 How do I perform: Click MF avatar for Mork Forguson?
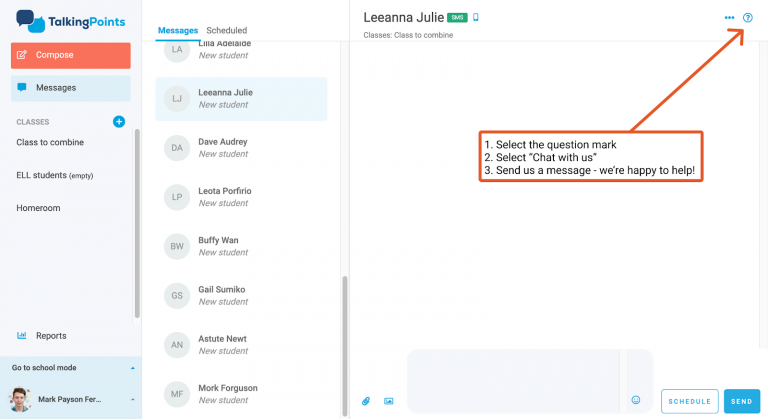click(177, 394)
